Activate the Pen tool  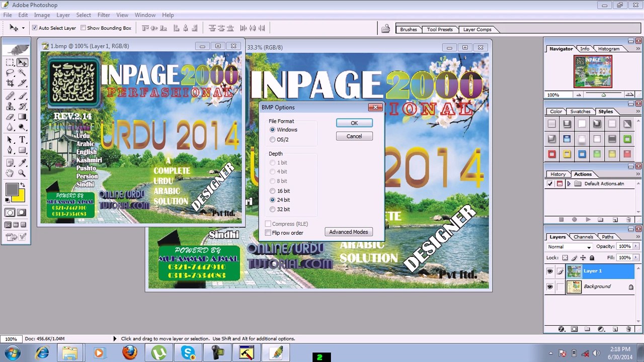coord(10,150)
